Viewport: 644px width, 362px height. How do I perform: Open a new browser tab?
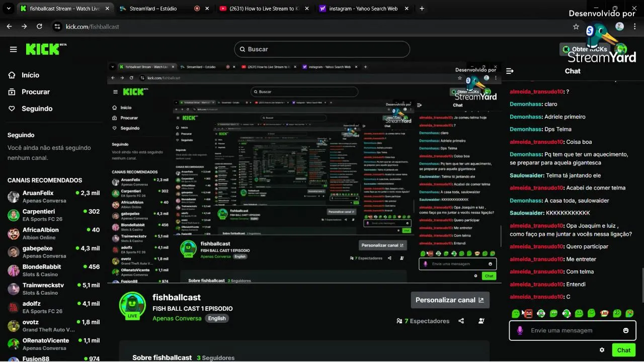coord(422,9)
